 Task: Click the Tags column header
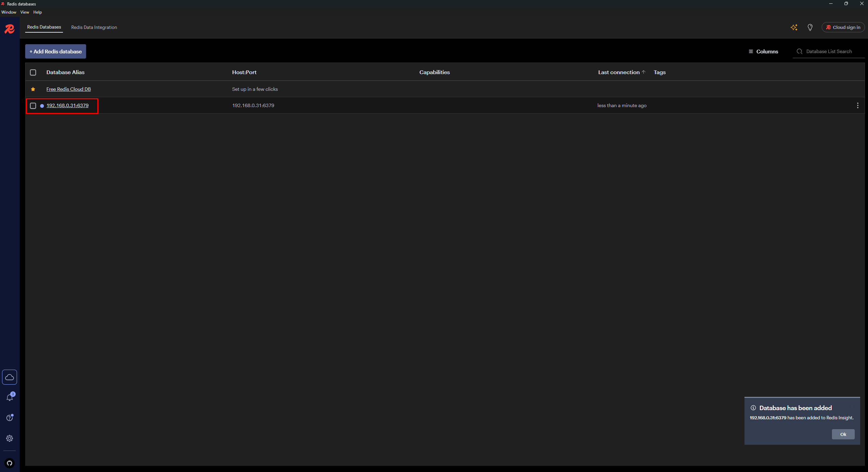point(659,72)
